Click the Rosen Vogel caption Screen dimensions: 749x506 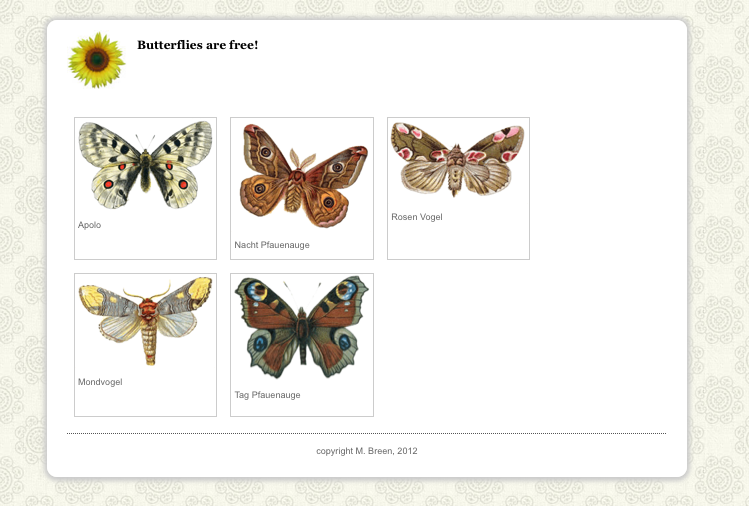coord(417,217)
